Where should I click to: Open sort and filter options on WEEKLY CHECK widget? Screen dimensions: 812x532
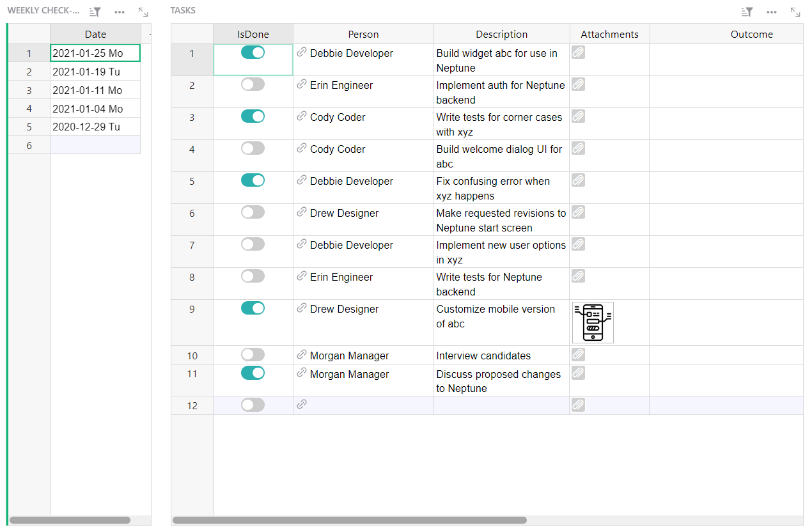pyautogui.click(x=95, y=12)
